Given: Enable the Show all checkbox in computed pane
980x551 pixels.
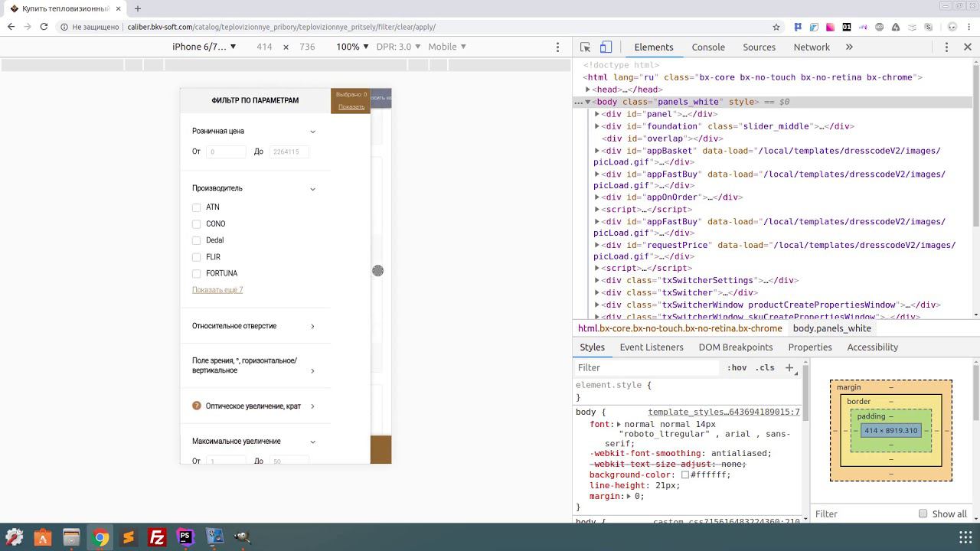Looking at the screenshot, I should point(923,514).
